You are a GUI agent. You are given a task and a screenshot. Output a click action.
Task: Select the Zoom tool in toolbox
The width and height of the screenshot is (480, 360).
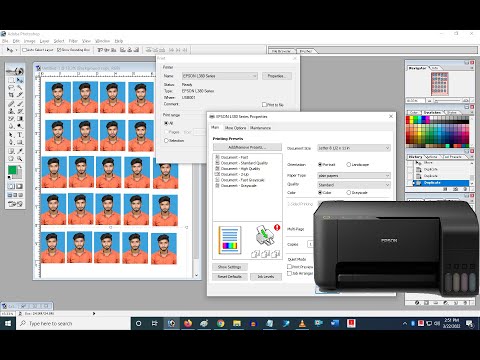click(20, 159)
